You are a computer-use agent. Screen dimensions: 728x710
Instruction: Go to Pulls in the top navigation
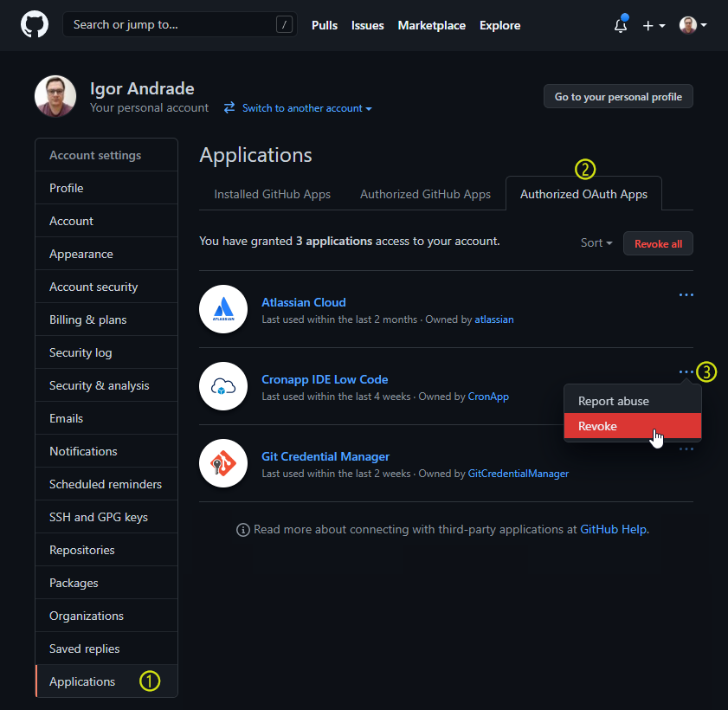(x=325, y=25)
